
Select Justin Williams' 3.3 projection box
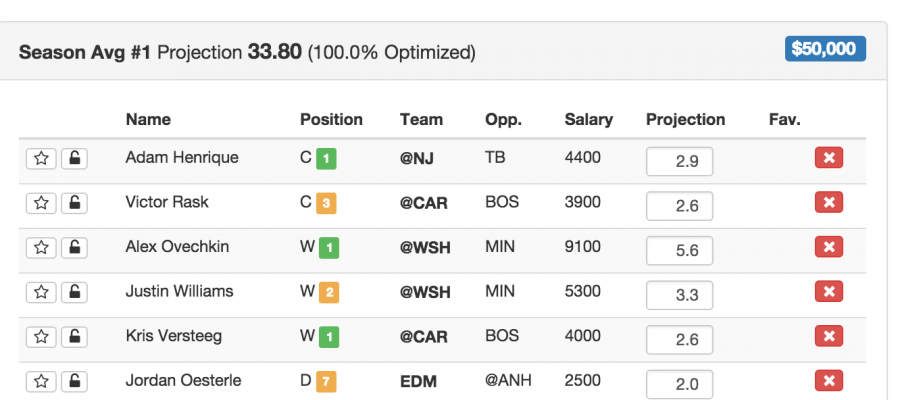pyautogui.click(x=679, y=295)
